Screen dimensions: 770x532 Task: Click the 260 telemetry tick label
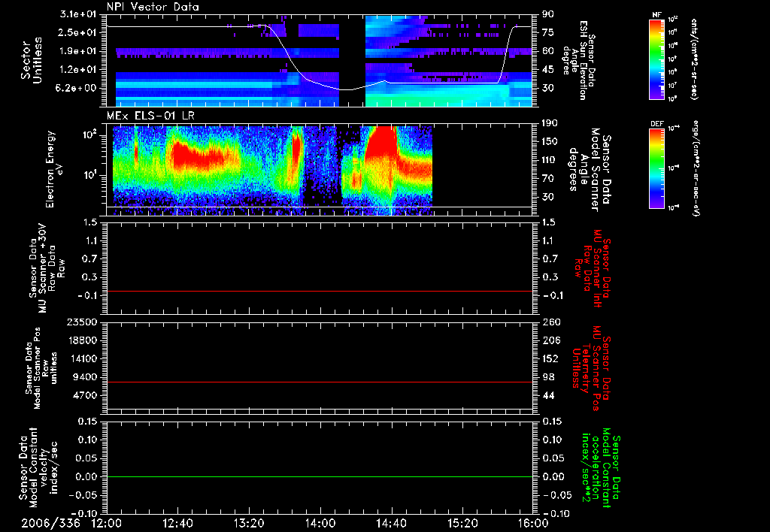[550, 322]
